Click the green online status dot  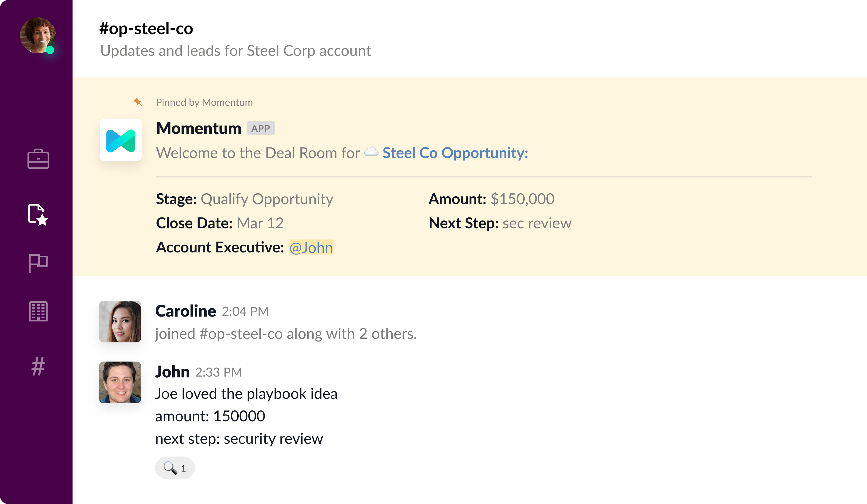(50, 50)
